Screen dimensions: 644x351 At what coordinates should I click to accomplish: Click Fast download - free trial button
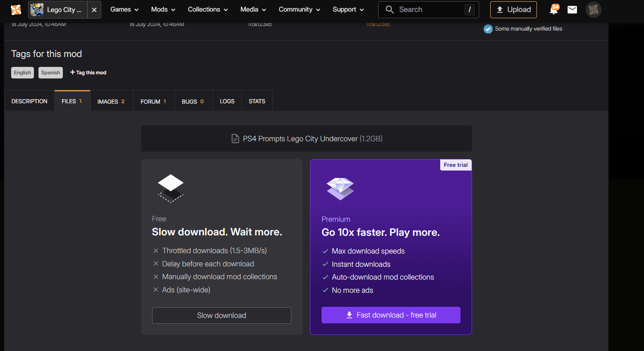391,315
